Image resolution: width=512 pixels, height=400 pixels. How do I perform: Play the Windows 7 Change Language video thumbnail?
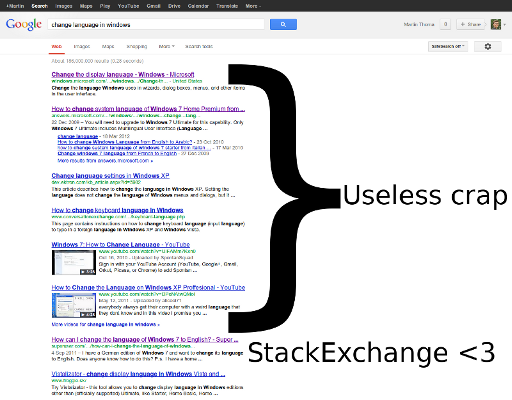tap(74, 262)
